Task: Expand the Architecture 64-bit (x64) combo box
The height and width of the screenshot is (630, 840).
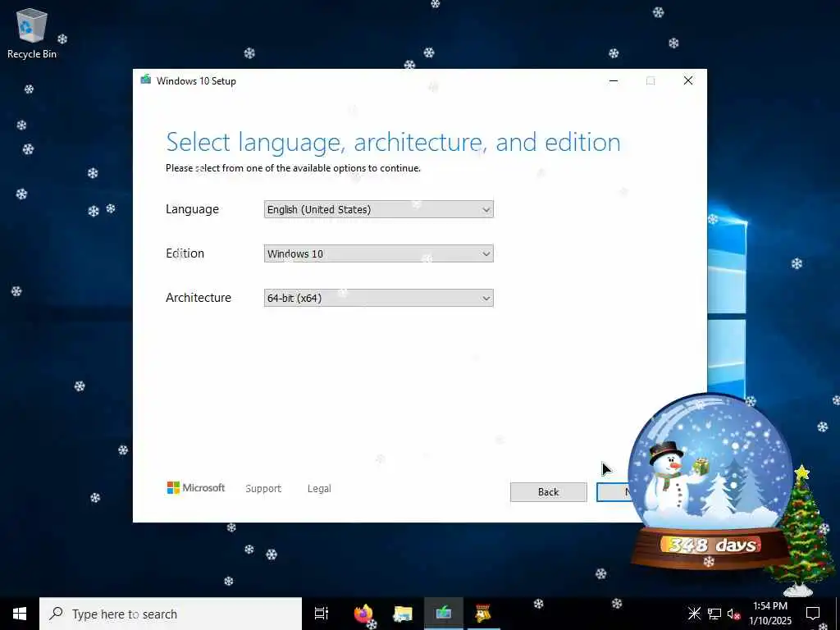Action: [378, 298]
